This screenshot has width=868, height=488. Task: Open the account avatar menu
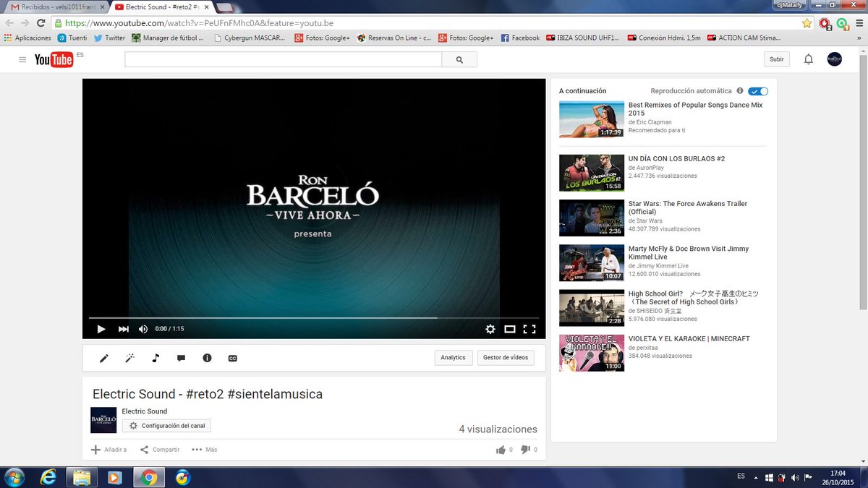click(x=834, y=59)
